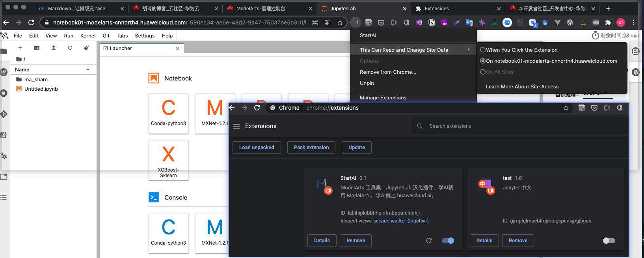Reload the chrome://extensions window
Image resolution: width=644 pixels, height=258 pixels.
click(x=257, y=108)
